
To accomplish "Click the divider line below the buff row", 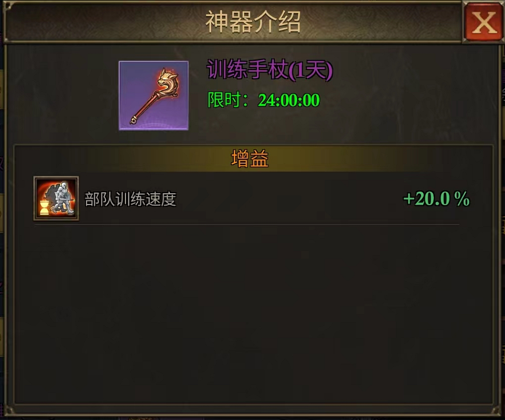I will 247,224.
